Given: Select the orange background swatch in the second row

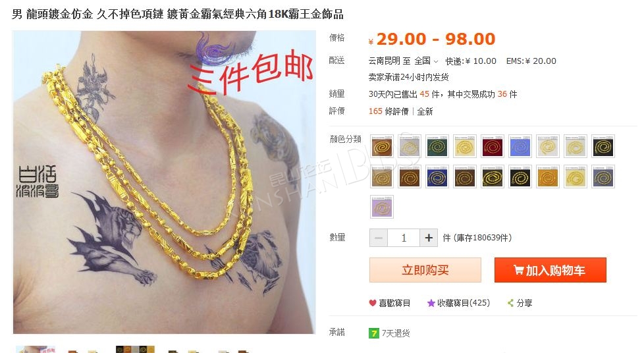Looking at the screenshot, I should [547, 176].
